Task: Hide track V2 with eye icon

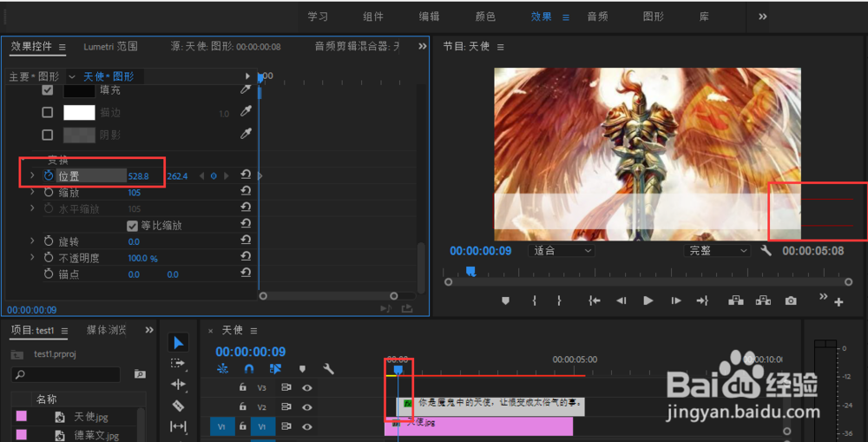Action: pos(307,407)
